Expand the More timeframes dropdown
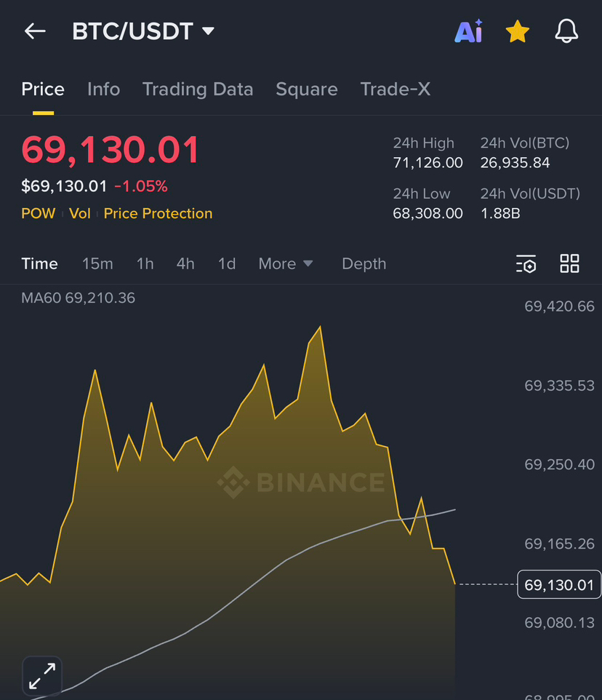This screenshot has width=602, height=700. click(x=286, y=264)
